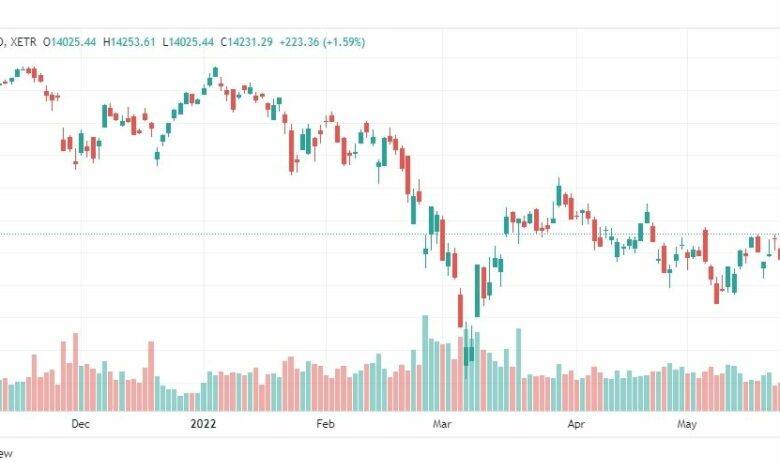Click the peak green candle at start of 2022
This screenshot has width=780, height=470.
[x=215, y=72]
